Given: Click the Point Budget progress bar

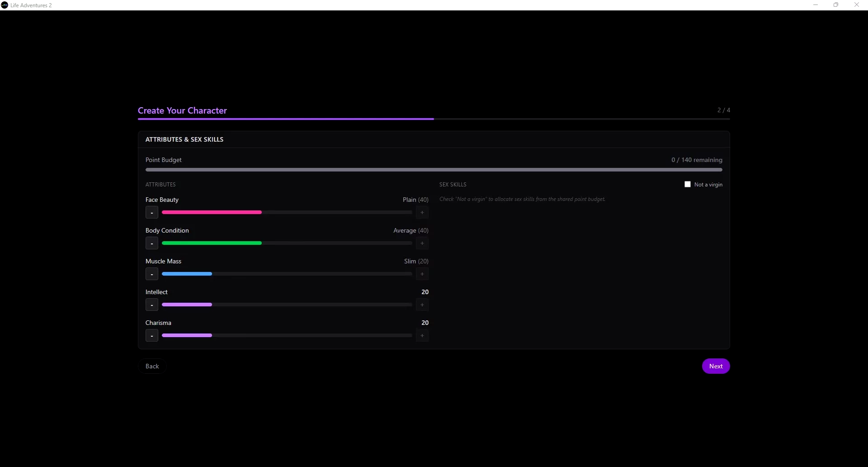Looking at the screenshot, I should (x=434, y=170).
